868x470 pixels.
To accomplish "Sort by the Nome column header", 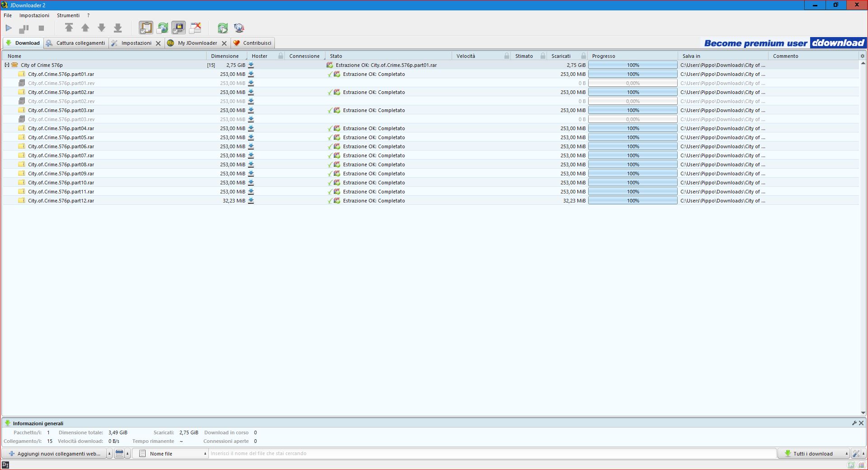I will pyautogui.click(x=104, y=56).
